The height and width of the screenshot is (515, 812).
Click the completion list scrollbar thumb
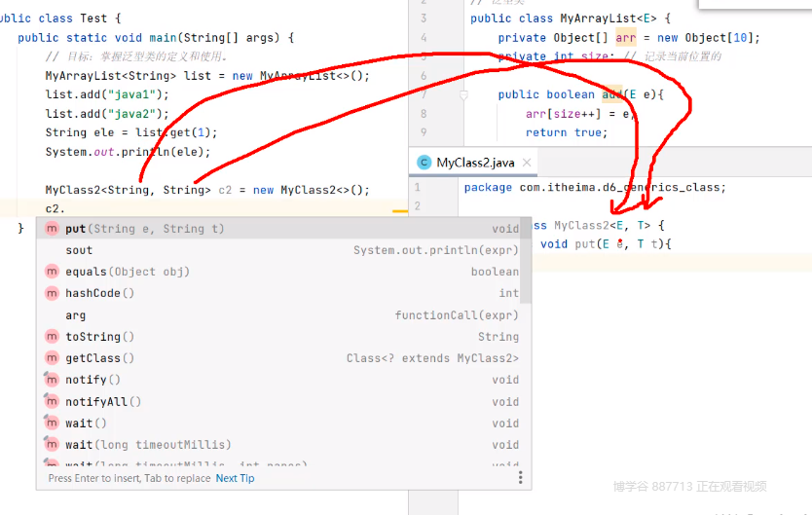(526, 260)
